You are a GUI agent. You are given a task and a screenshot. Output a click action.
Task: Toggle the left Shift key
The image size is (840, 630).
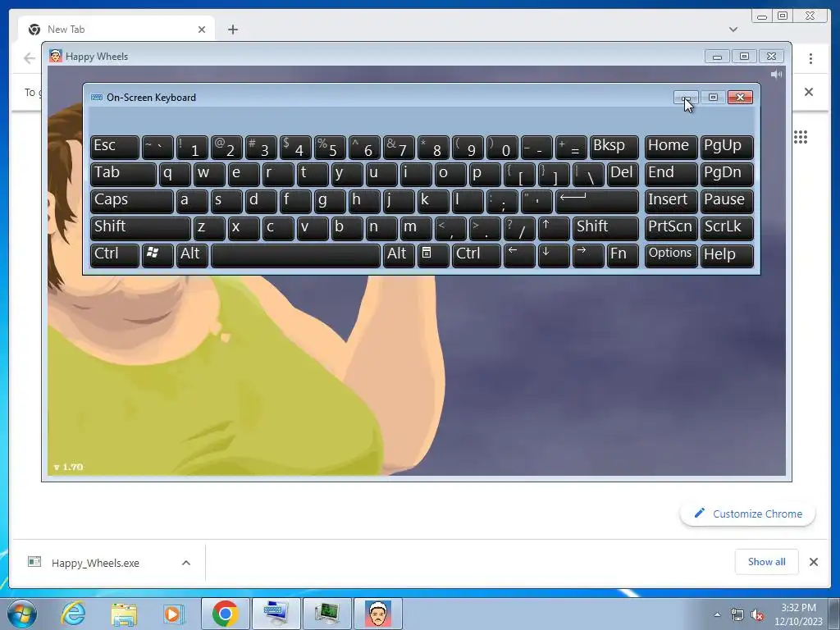pos(140,228)
